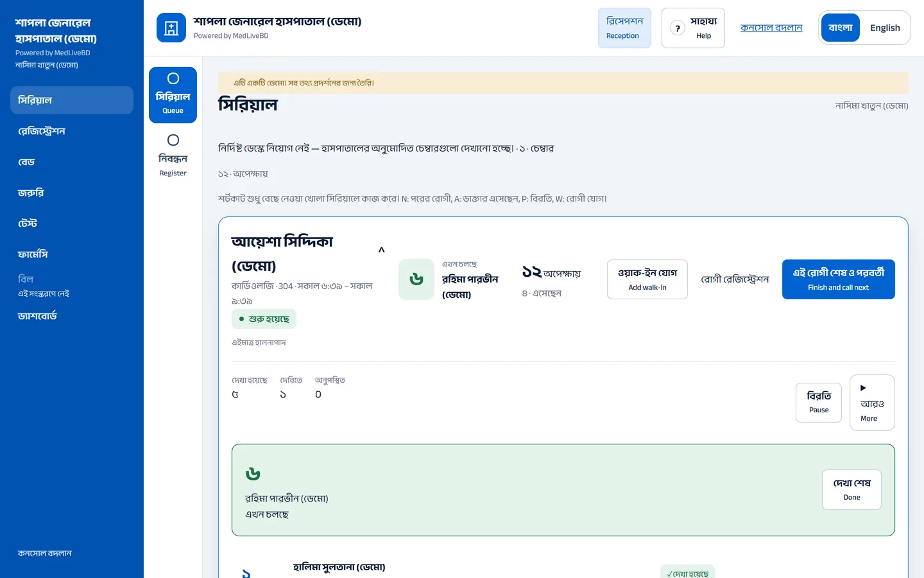Open ফার্মেসি in the sidebar
This screenshot has height=578, width=924.
(72, 254)
